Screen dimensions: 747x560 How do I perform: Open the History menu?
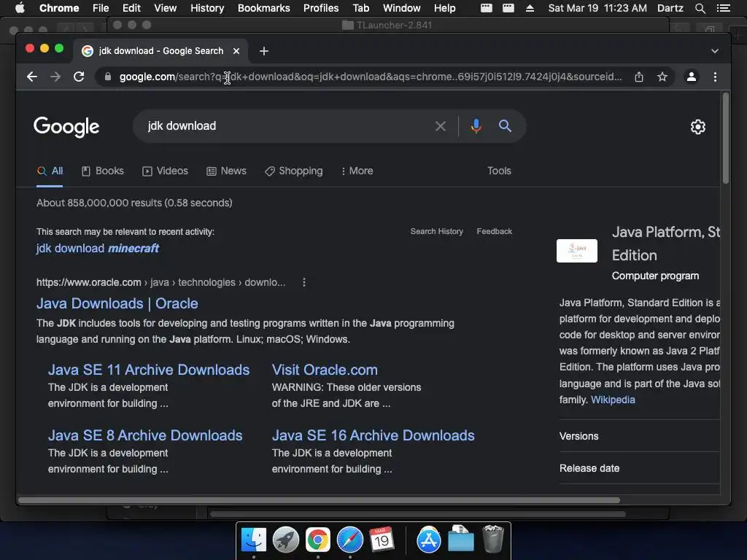click(207, 8)
